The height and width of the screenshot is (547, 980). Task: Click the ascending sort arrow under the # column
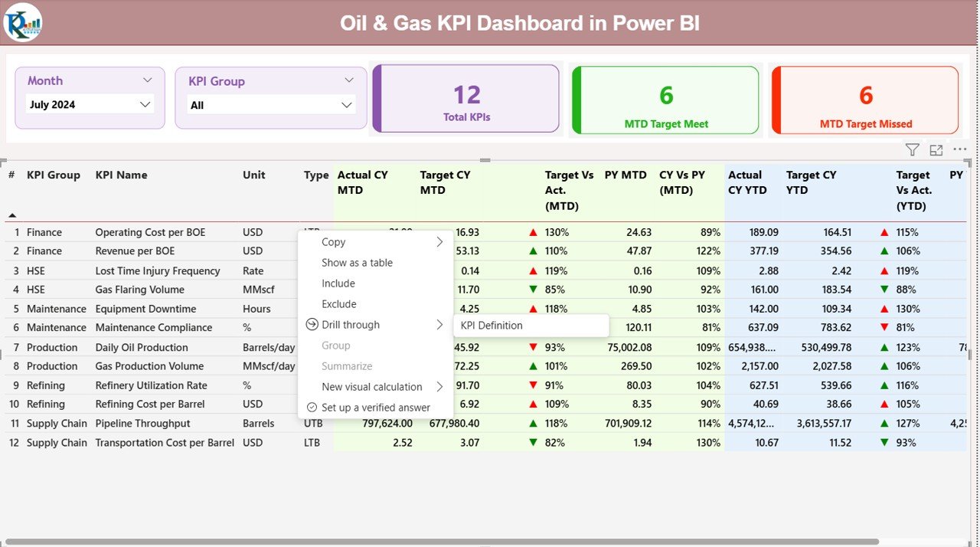pos(11,217)
